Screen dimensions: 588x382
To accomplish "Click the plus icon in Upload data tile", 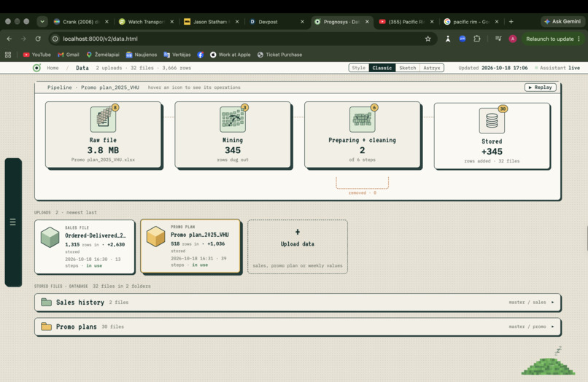I will pos(298,232).
